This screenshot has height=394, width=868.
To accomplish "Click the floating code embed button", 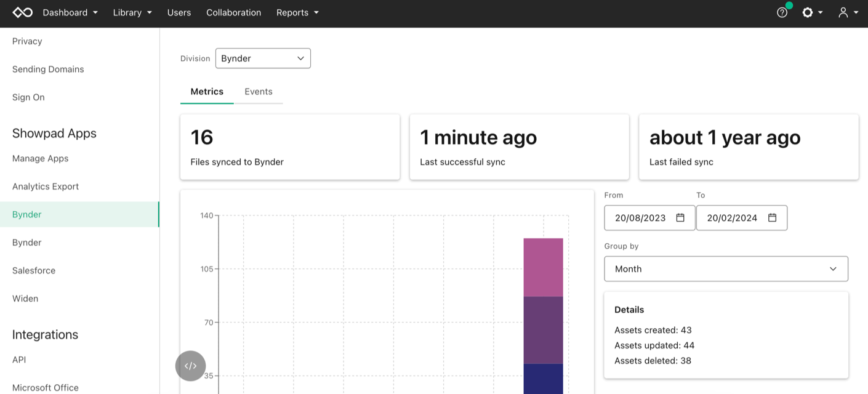I will point(190,366).
